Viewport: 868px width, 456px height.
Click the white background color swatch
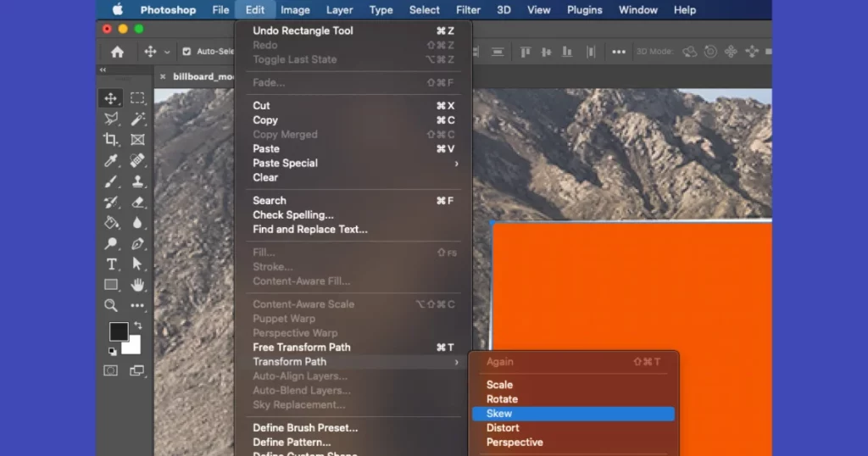pos(133,347)
